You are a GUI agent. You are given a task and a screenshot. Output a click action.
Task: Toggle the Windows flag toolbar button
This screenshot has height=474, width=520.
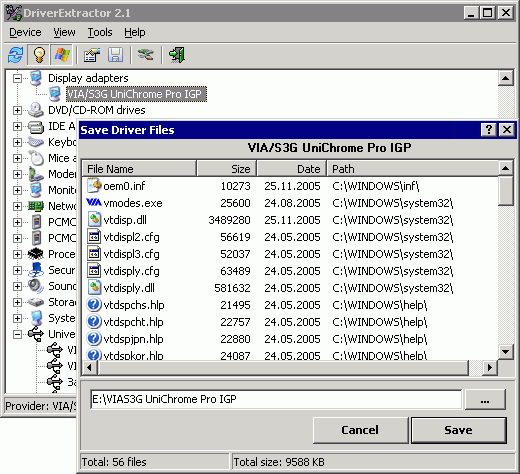[62, 55]
